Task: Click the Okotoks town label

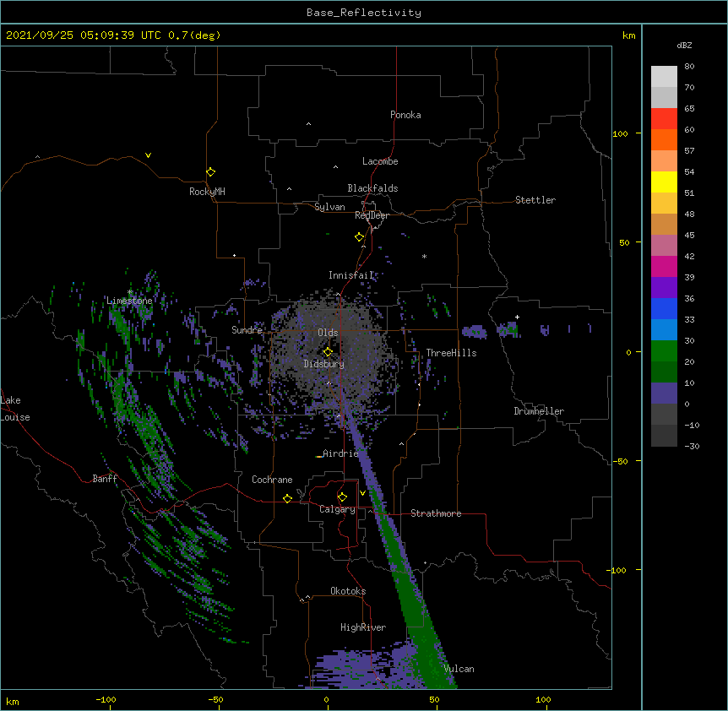Action: coord(348,591)
